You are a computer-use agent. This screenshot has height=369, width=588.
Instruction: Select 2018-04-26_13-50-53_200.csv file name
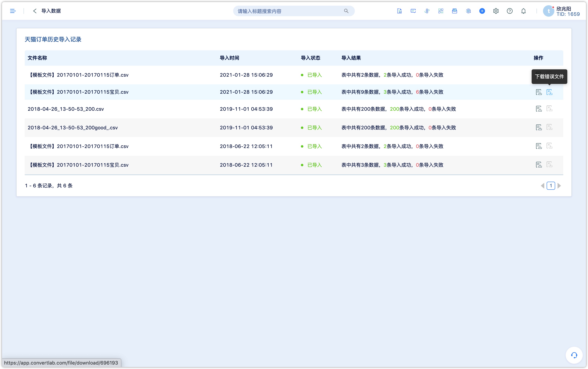click(x=66, y=109)
